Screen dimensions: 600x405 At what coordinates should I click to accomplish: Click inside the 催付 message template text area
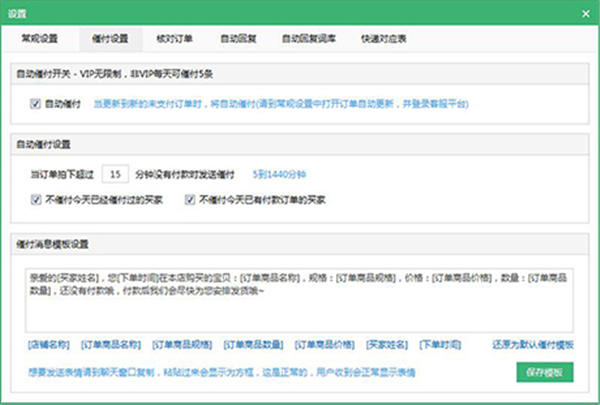(299, 300)
